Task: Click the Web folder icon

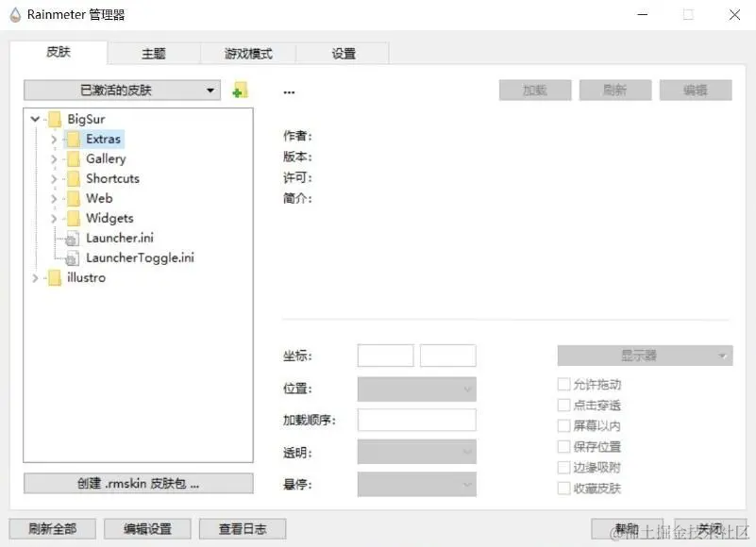Action: 74,199
